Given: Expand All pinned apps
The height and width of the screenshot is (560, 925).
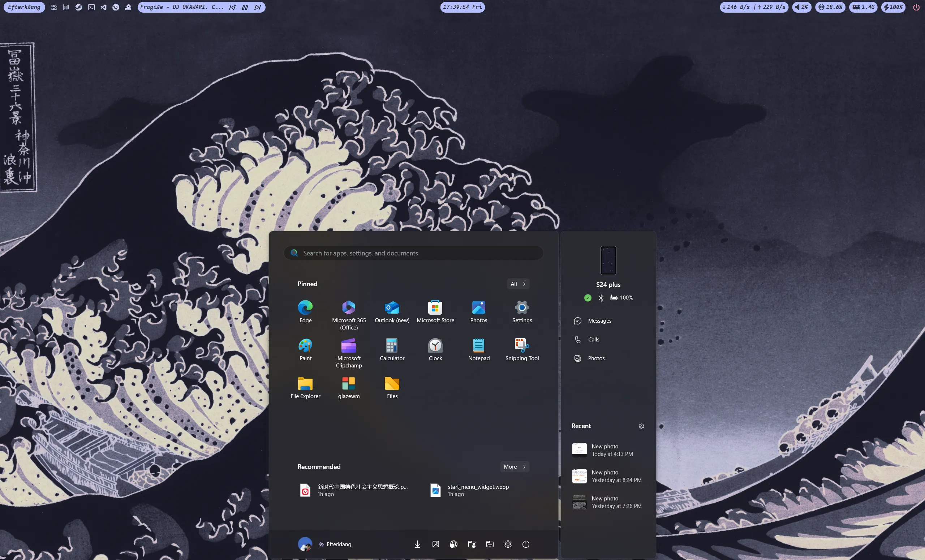Looking at the screenshot, I should 518,284.
